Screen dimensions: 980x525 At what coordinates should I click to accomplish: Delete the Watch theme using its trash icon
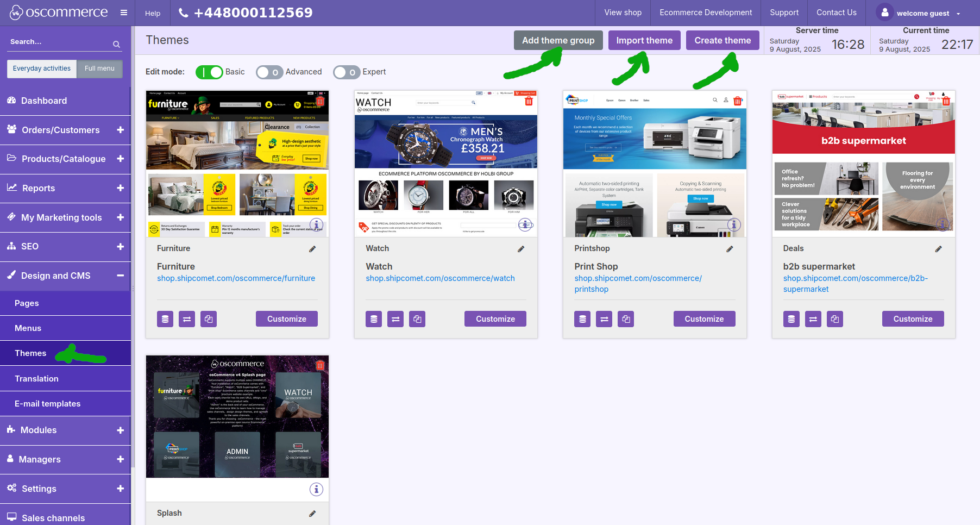[529, 101]
